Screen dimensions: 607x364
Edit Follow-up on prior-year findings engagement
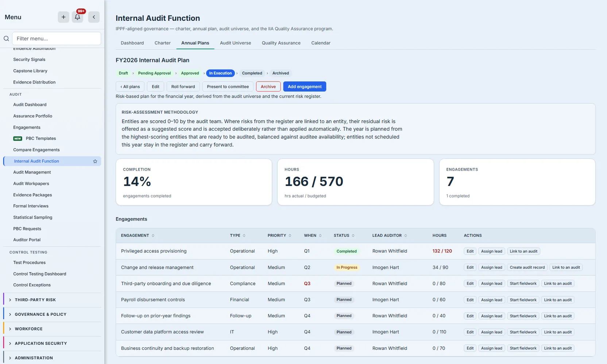470,316
